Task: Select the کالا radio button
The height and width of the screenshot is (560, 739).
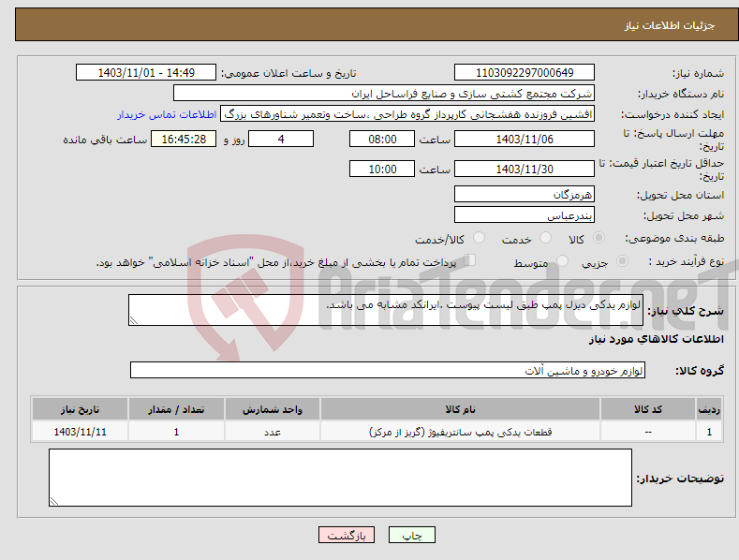Action: [x=599, y=238]
